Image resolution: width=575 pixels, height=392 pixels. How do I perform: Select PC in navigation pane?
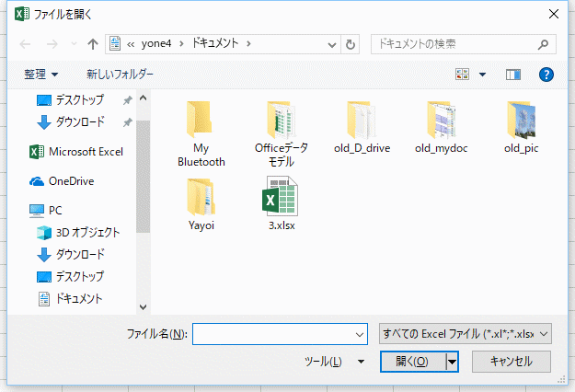point(46,211)
